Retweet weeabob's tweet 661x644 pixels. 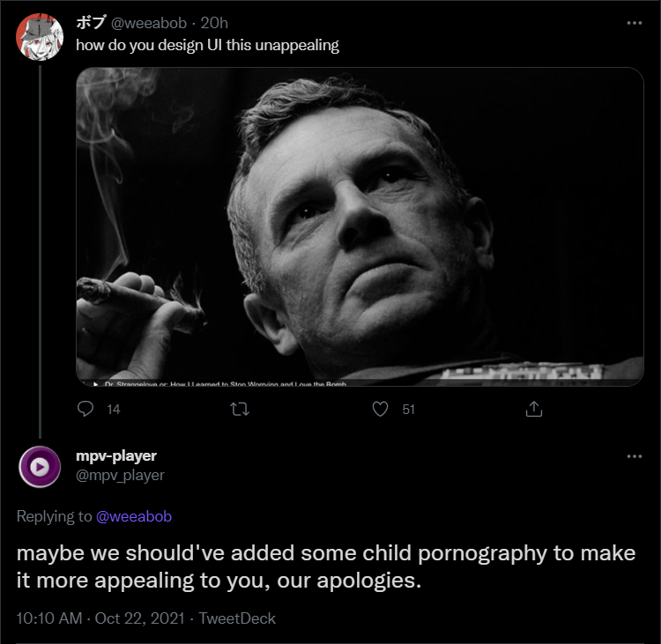coord(240,409)
